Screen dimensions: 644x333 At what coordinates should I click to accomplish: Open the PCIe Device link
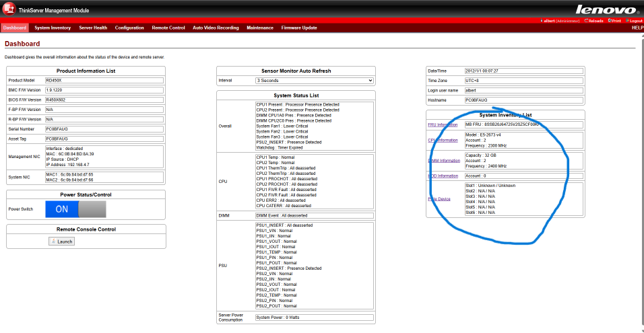point(439,199)
